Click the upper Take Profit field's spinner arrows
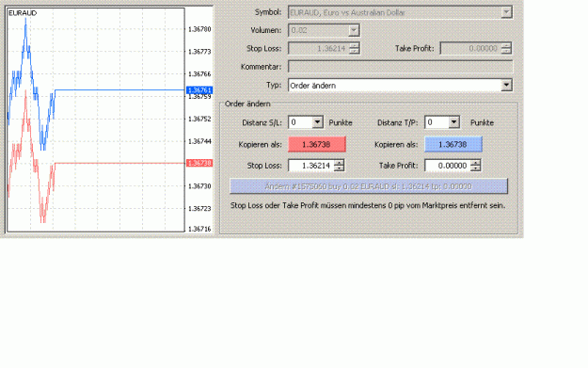Viewport: 588px width, 368px height. coord(506,48)
